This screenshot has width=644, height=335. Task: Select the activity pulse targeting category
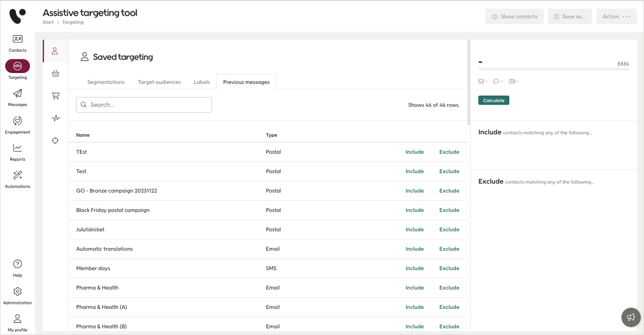click(x=55, y=118)
